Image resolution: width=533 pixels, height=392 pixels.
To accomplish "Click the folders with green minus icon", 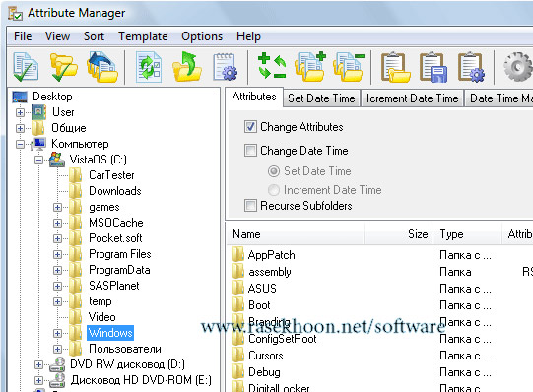I will coord(349,66).
